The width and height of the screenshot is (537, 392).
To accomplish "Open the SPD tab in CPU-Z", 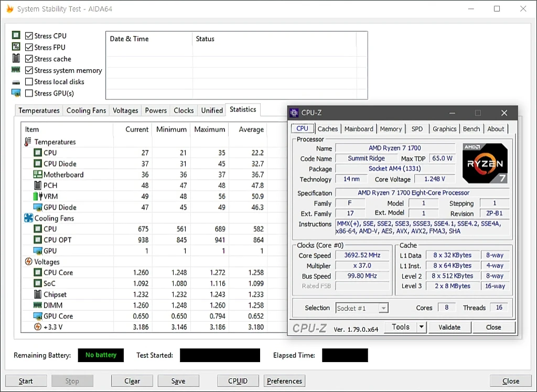I will 417,129.
